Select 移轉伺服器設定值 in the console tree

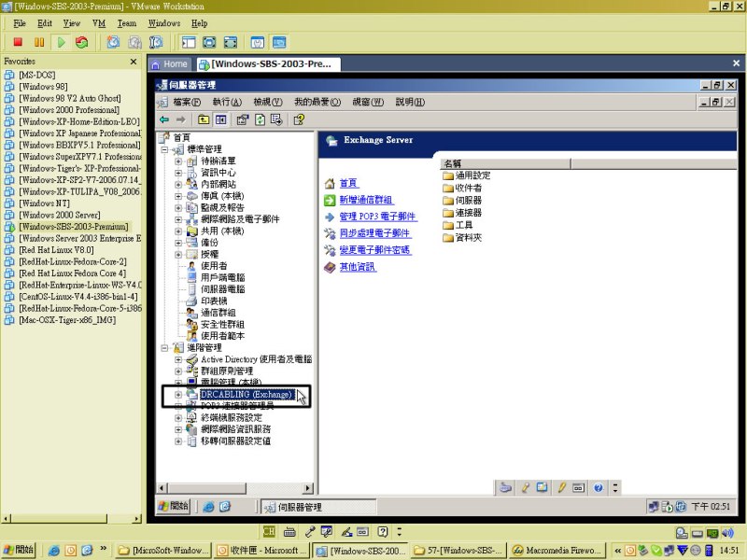pyautogui.click(x=236, y=441)
